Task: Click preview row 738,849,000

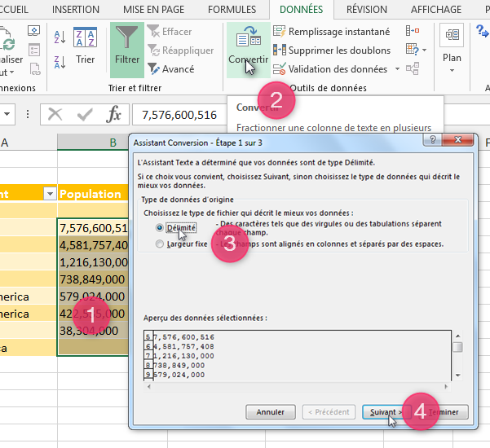Action: pyautogui.click(x=179, y=365)
